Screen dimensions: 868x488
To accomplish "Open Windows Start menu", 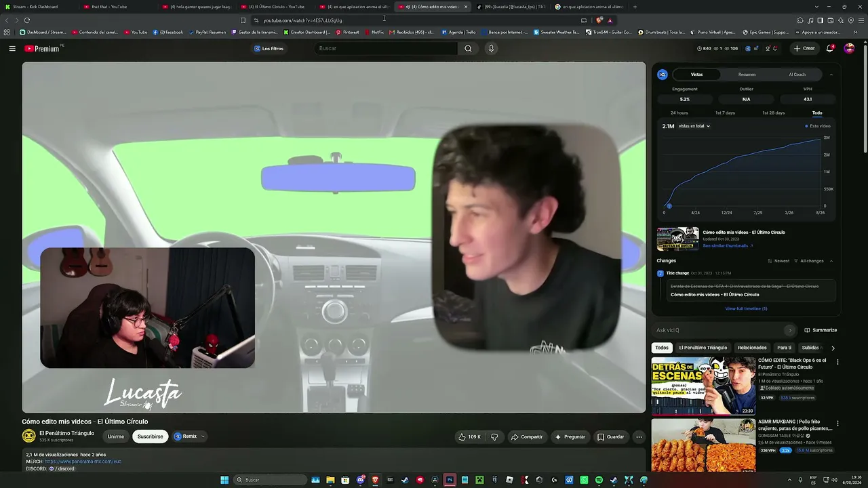I will click(224, 480).
